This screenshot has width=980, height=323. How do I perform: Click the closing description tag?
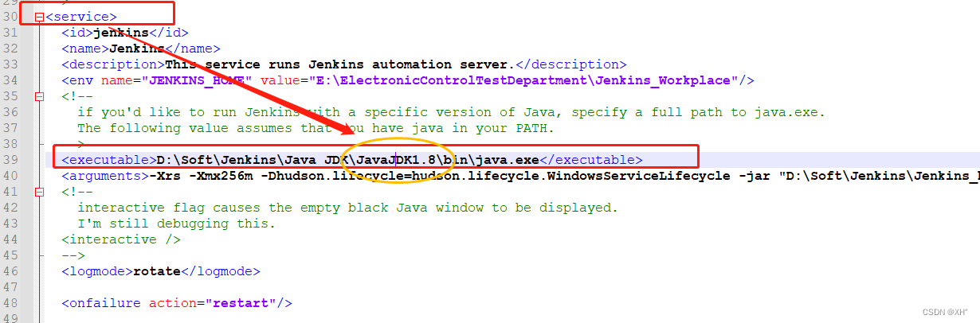[572, 64]
